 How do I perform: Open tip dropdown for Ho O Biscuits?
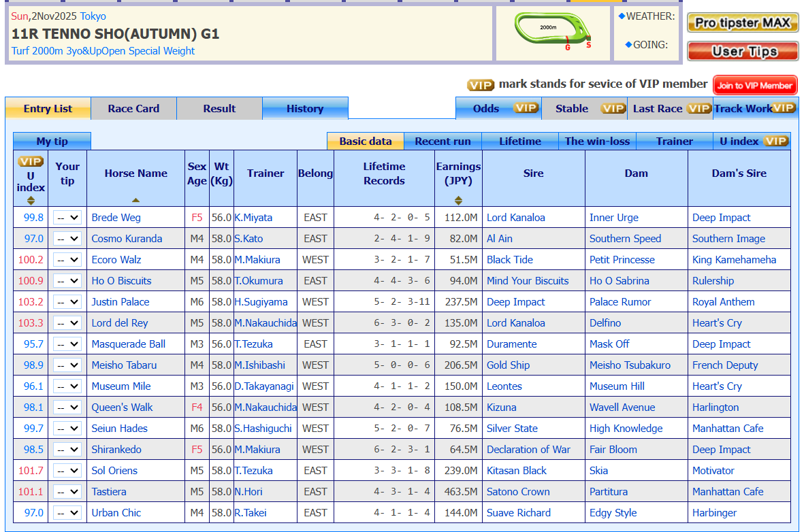(x=67, y=280)
